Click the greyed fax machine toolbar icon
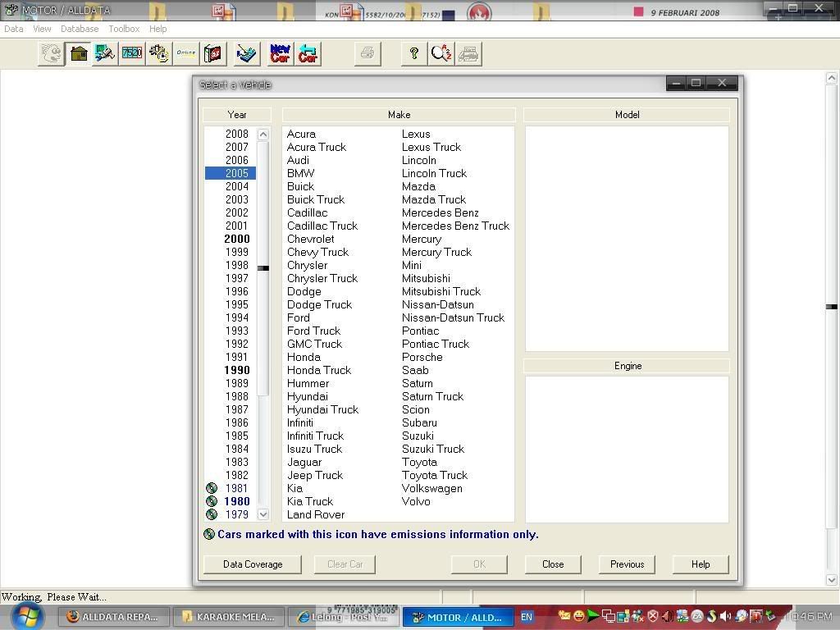Viewport: 840px width, 630px height. [x=468, y=53]
